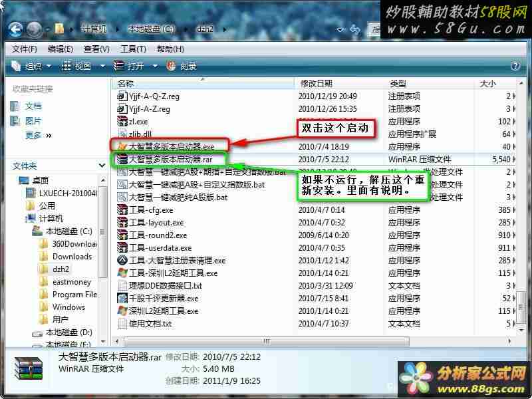Select 使用文档.txt file icon
Viewport: 532px width, 399px height.
pos(122,323)
